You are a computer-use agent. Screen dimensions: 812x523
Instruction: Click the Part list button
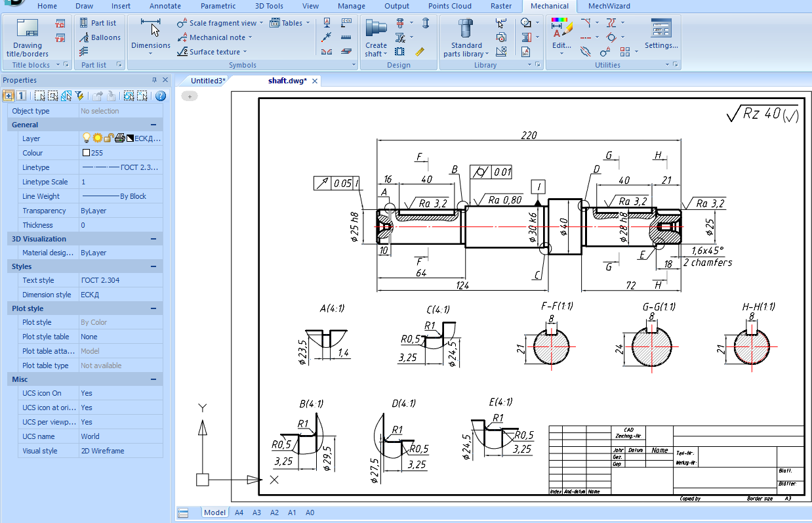[x=98, y=23]
